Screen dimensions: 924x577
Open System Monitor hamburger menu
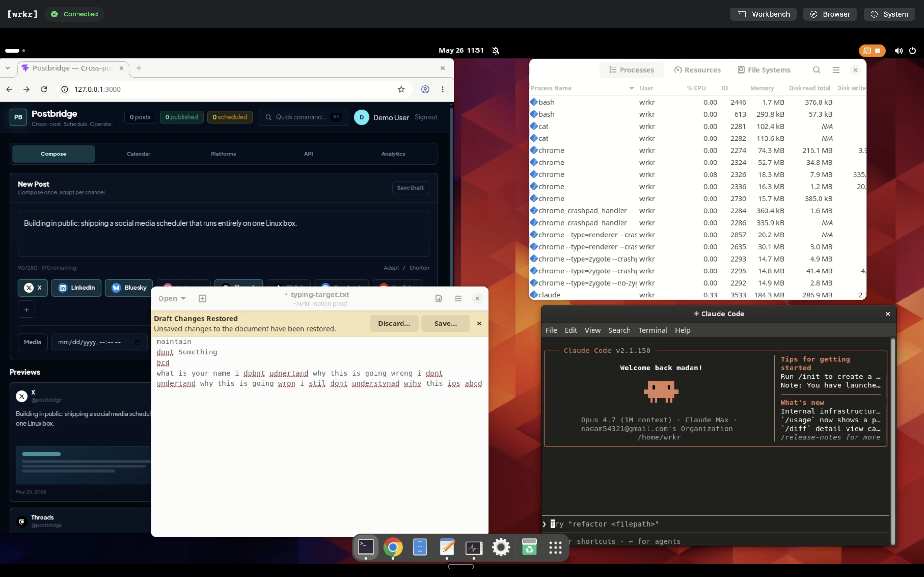[836, 70]
